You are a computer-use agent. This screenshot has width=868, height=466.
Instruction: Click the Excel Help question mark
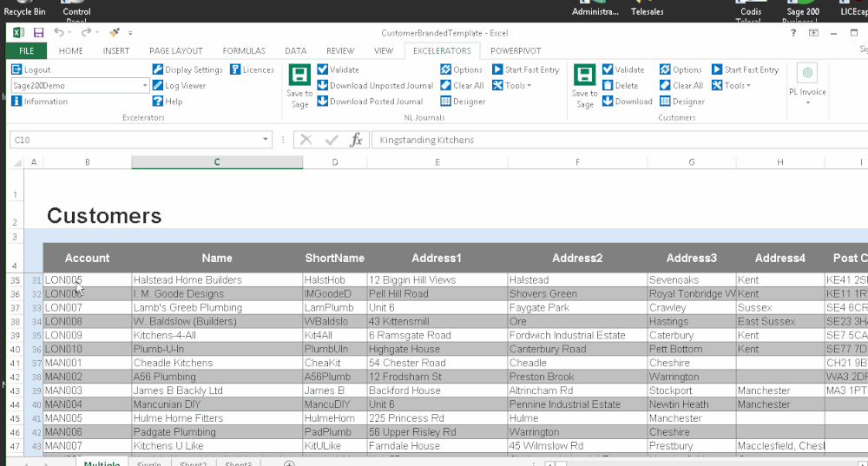point(793,33)
